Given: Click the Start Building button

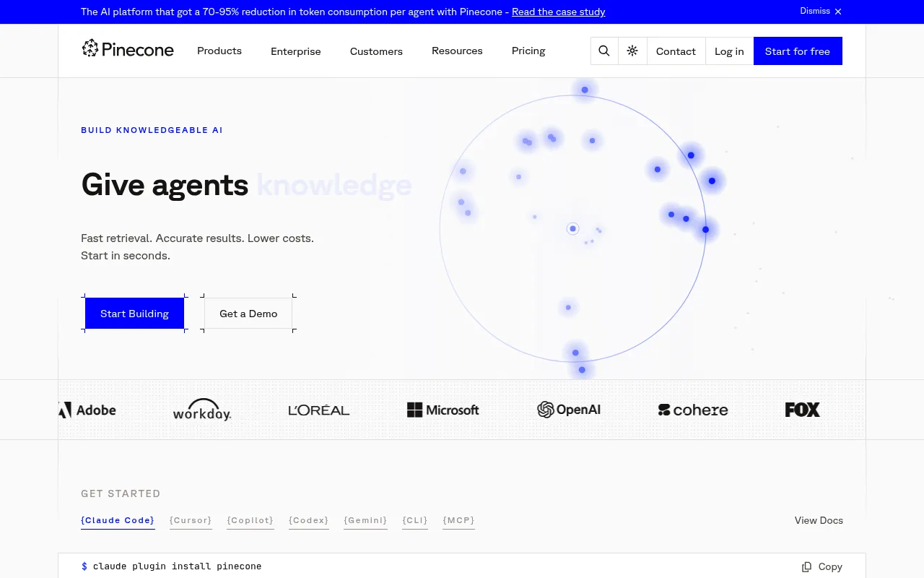Looking at the screenshot, I should pos(134,314).
